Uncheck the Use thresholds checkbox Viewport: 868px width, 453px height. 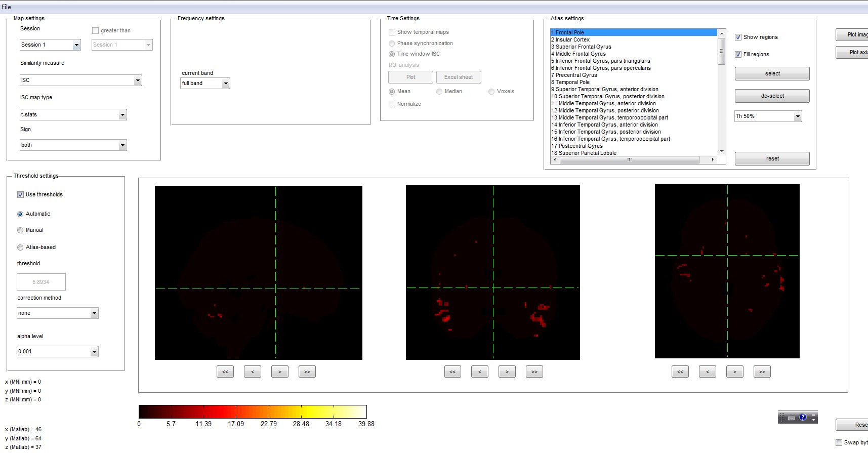[21, 195]
